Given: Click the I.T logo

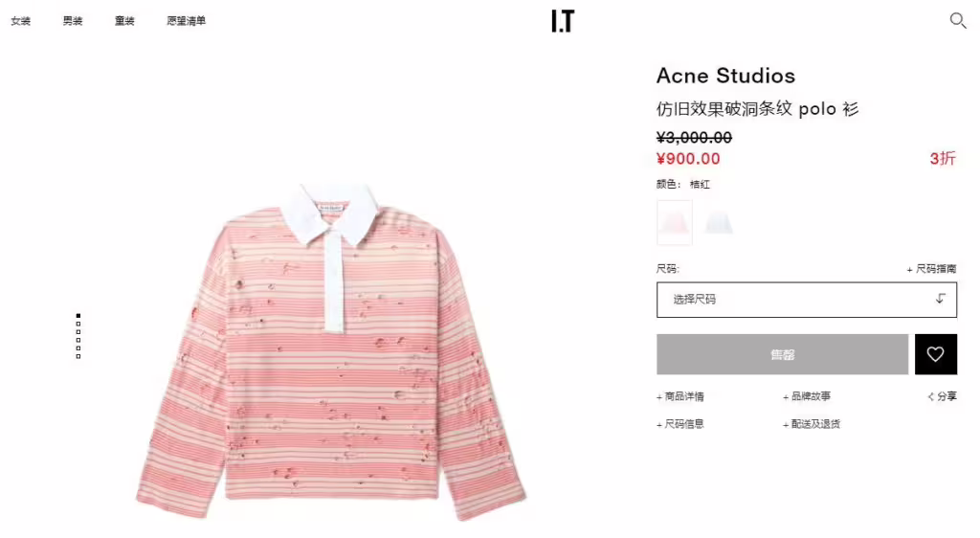Looking at the screenshot, I should coord(563,21).
